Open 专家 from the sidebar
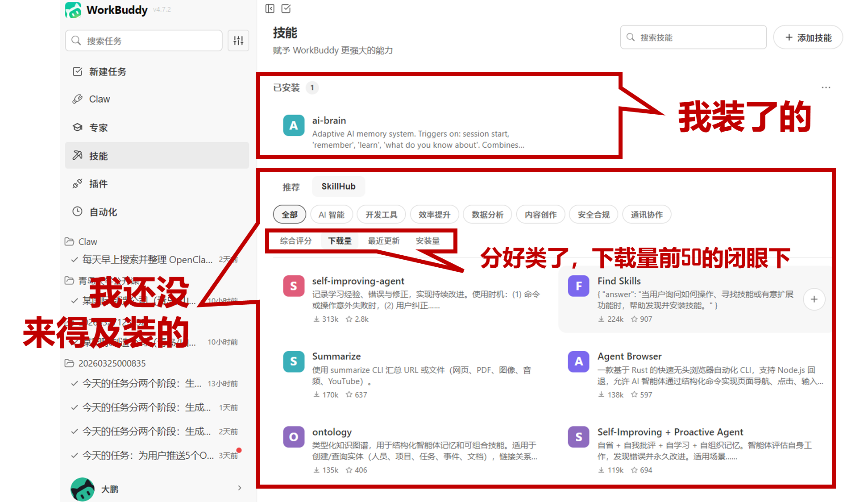868x502 pixels. (x=157, y=128)
